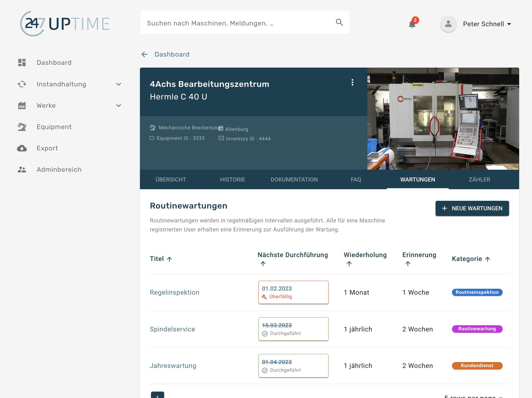Click the Dashboard grid icon
This screenshot has width=532, height=398.
(22, 62)
